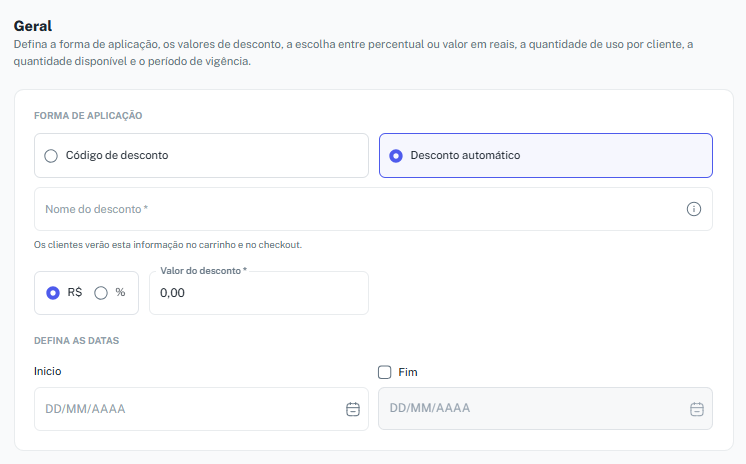Click the Fim label next to checkbox

(x=408, y=372)
